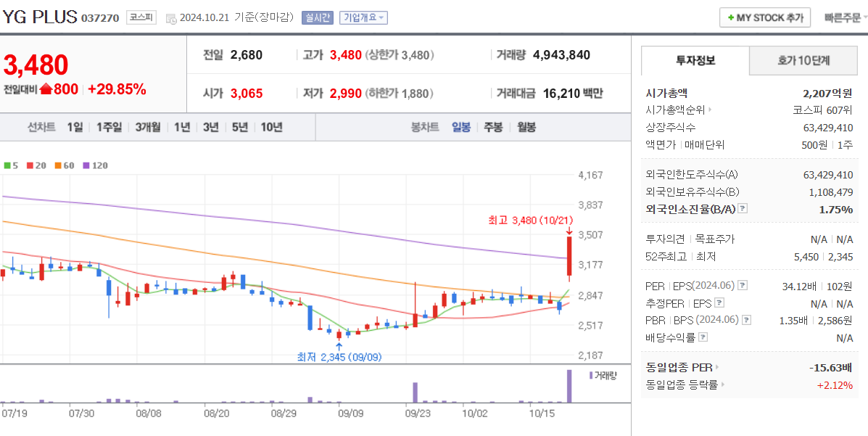Select the 일봉 daily candle chart

461,128
